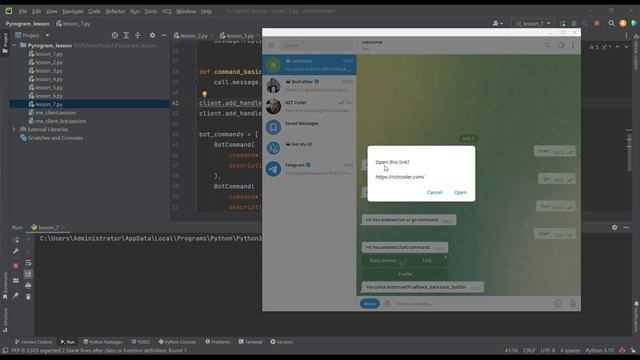The image size is (640, 360).
Task: Open Run panel settings gear
Action: (x=614, y=227)
